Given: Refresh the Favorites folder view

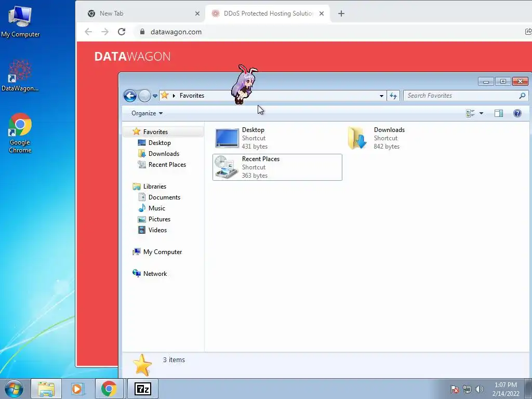Looking at the screenshot, I should point(393,96).
